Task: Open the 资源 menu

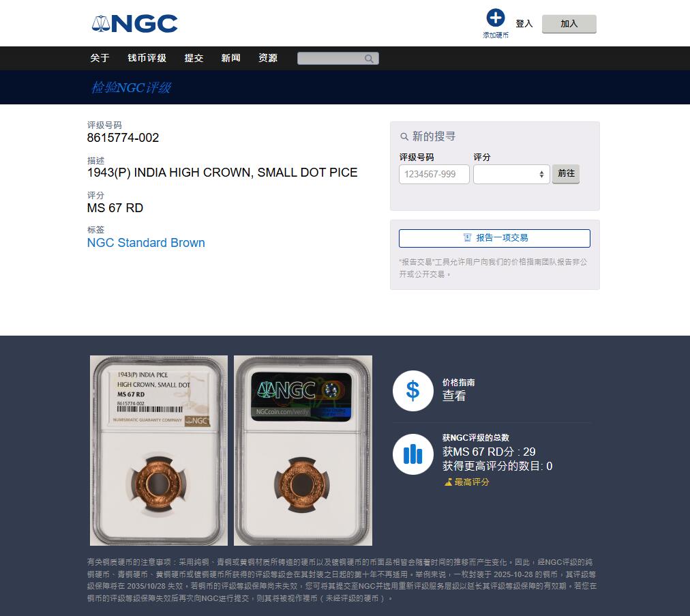Action: click(268, 58)
